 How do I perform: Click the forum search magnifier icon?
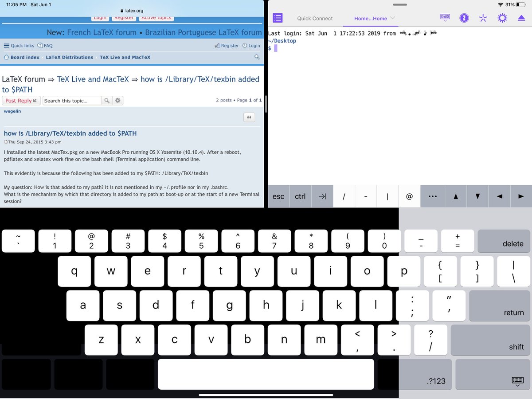(256, 57)
